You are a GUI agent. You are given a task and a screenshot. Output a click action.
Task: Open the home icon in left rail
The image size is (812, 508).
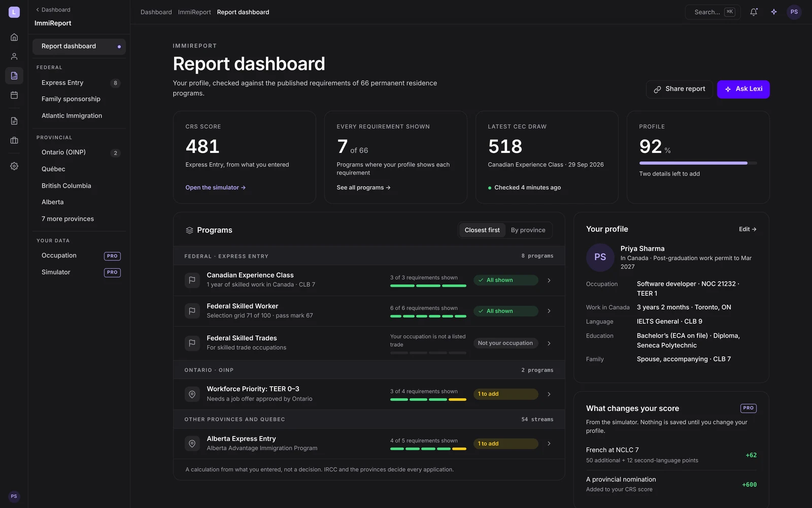pos(14,37)
